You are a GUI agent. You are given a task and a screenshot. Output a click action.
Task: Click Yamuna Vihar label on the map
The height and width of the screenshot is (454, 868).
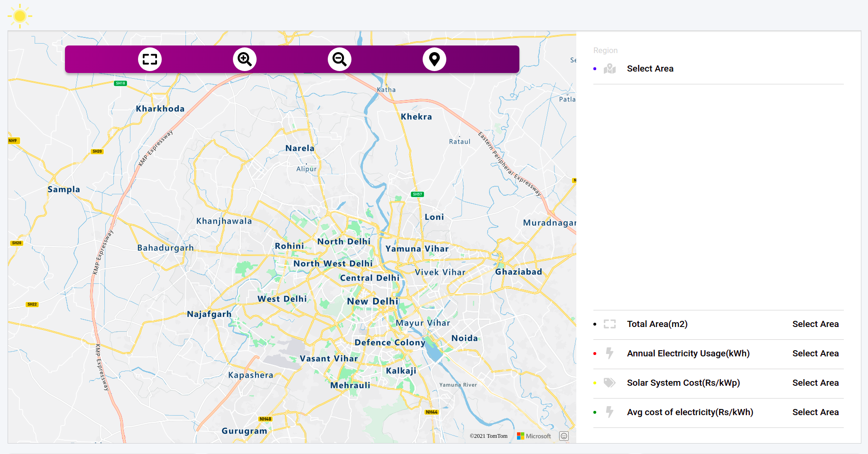[417, 249]
